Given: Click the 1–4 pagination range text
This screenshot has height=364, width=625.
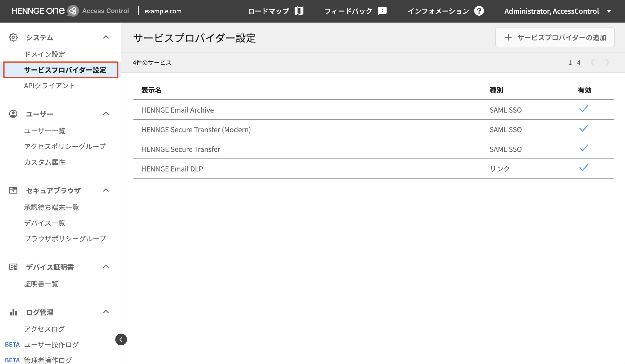Looking at the screenshot, I should point(574,63).
